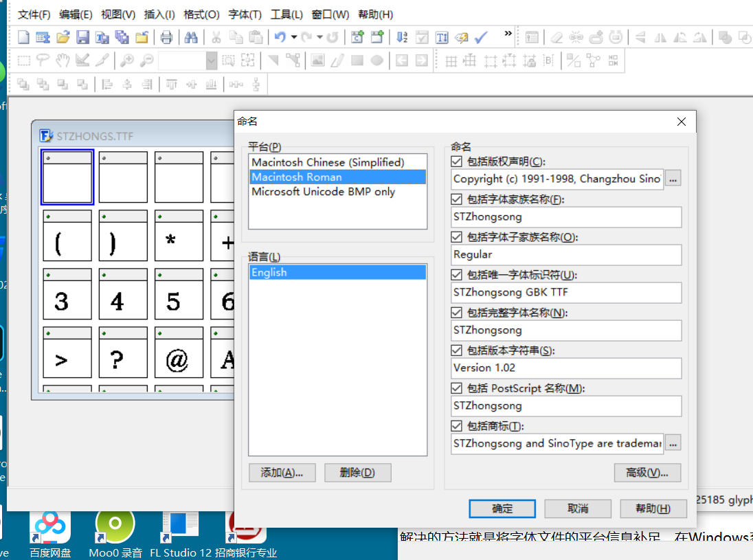Toggle the include trademark checkbox

[456, 426]
